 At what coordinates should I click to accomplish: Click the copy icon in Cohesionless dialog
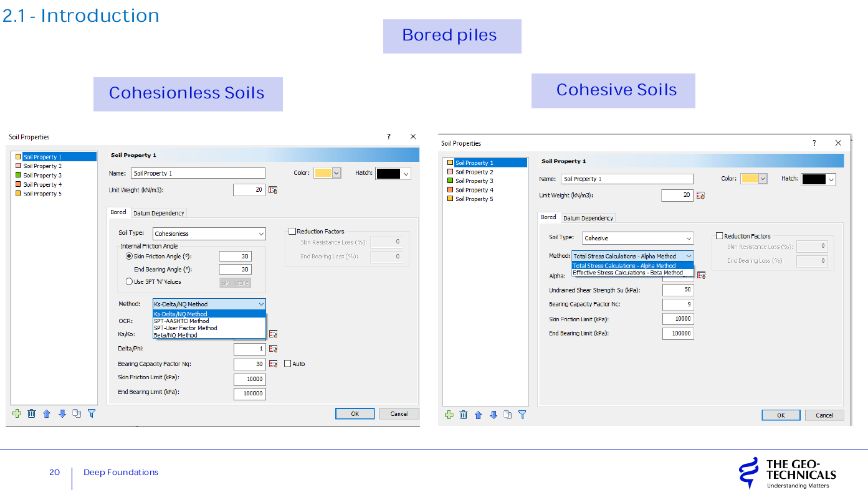tap(77, 413)
